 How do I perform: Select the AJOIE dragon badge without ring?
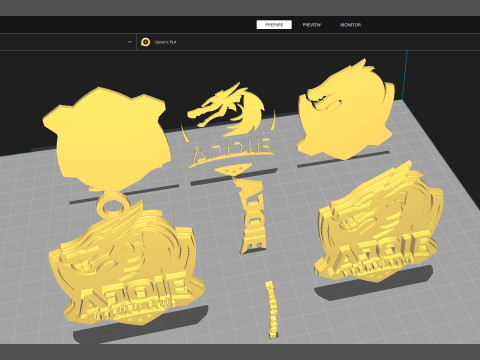378,223
